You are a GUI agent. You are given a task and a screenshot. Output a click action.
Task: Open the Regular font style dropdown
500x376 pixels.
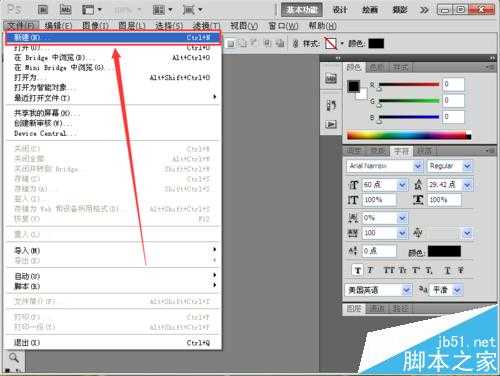coord(468,166)
